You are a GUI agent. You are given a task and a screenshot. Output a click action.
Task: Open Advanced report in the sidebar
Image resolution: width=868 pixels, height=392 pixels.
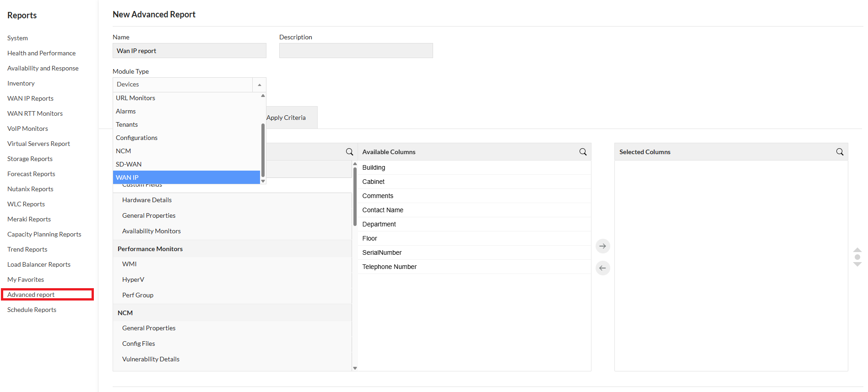pyautogui.click(x=31, y=295)
